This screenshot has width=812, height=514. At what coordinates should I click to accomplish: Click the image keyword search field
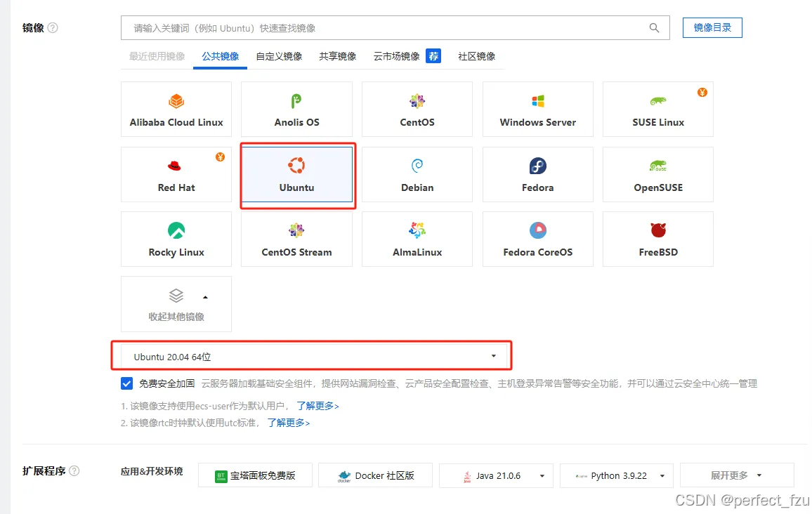tap(386, 27)
